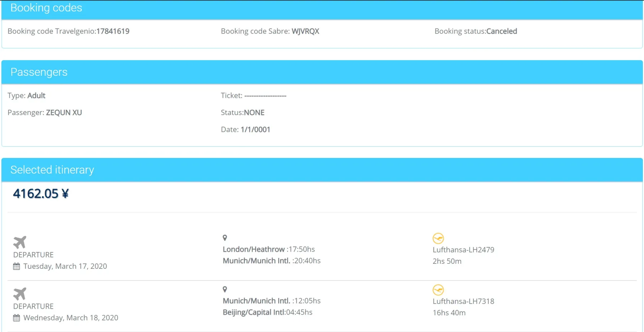The image size is (644, 332).
Task: Click the location pin above the Munich 12:05hs departure
Action: click(x=225, y=289)
